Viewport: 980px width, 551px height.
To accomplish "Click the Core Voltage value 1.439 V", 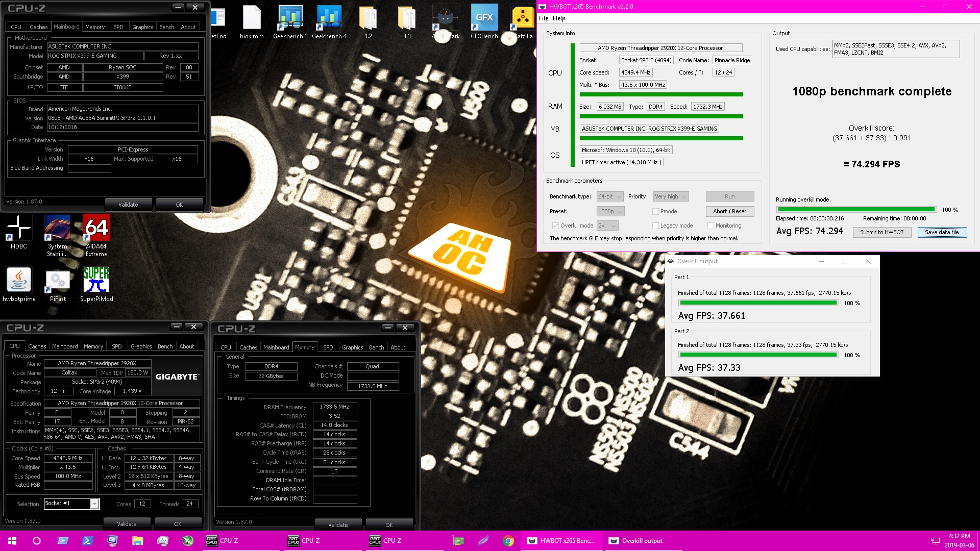I will pyautogui.click(x=132, y=391).
